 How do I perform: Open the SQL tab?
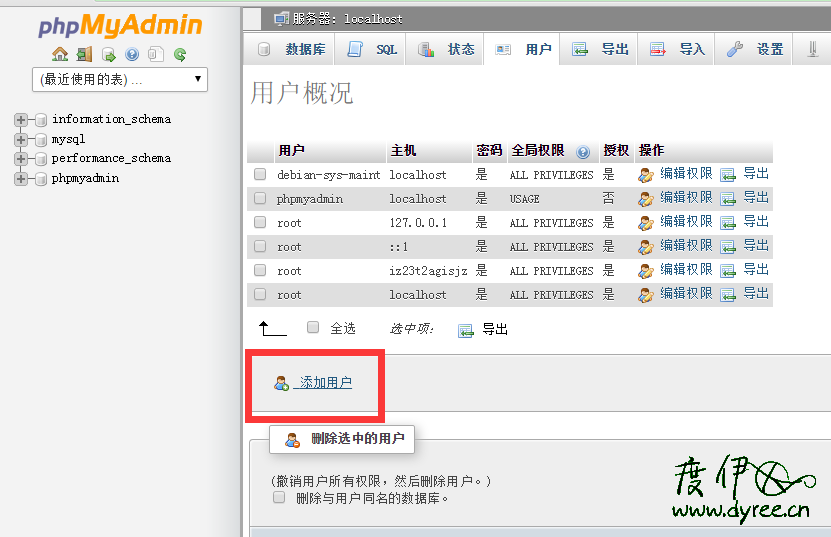(372, 49)
